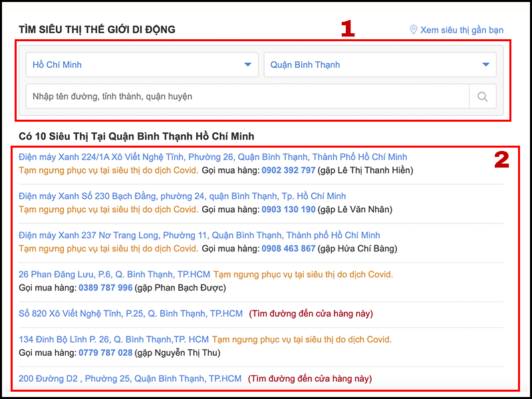Open store 200 Đường D2
Viewport: 532px width, 399px height.
(130, 378)
